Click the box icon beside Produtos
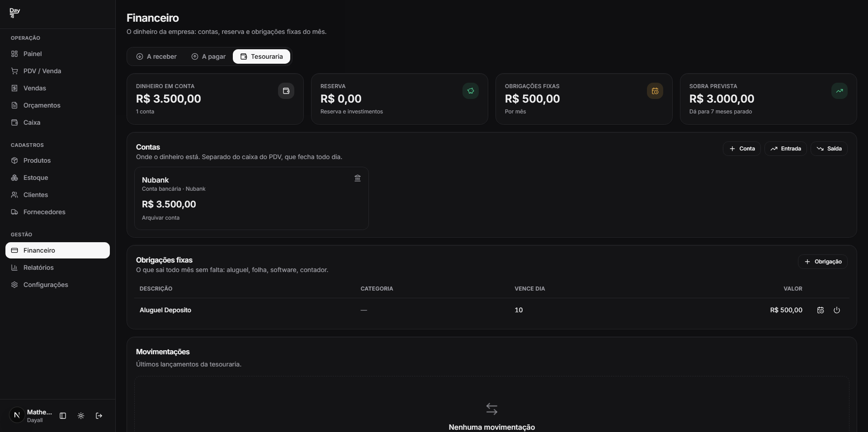The image size is (868, 432). tap(14, 160)
